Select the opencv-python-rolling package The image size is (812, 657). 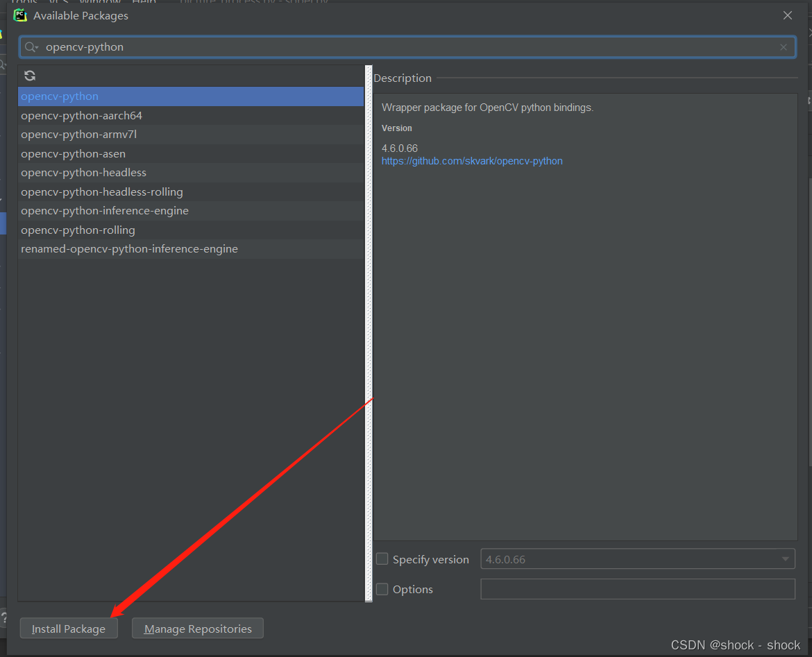click(x=78, y=230)
